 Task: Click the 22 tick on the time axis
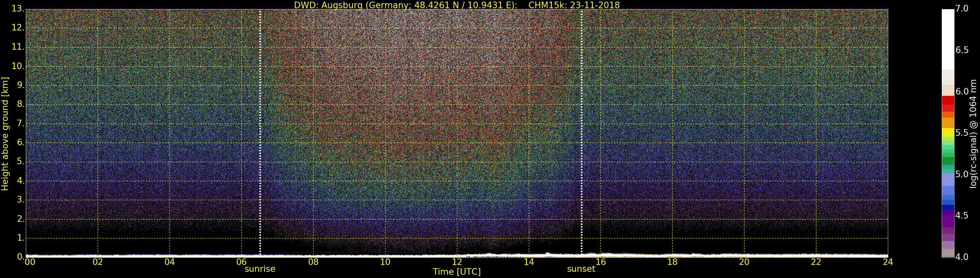pyautogui.click(x=816, y=262)
